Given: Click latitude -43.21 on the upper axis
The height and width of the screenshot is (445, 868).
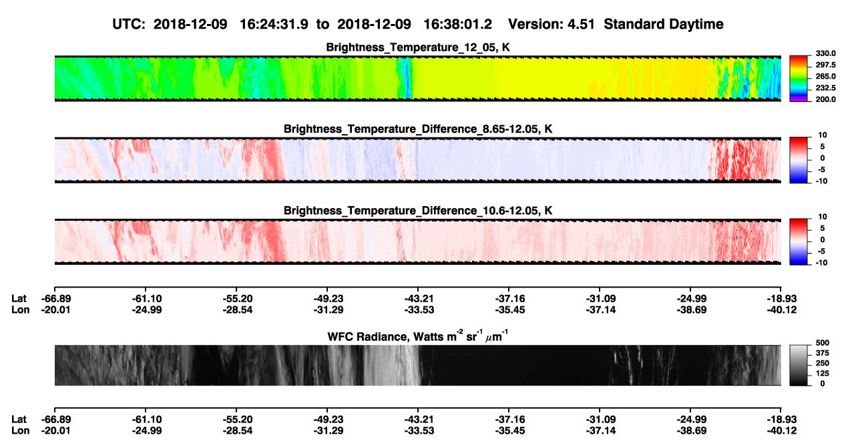Looking at the screenshot, I should (x=418, y=298).
